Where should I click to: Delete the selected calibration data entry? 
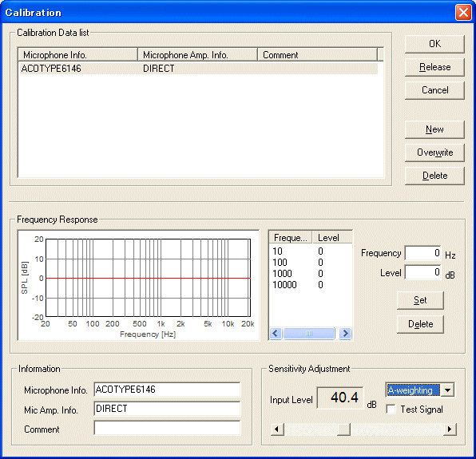(x=434, y=176)
